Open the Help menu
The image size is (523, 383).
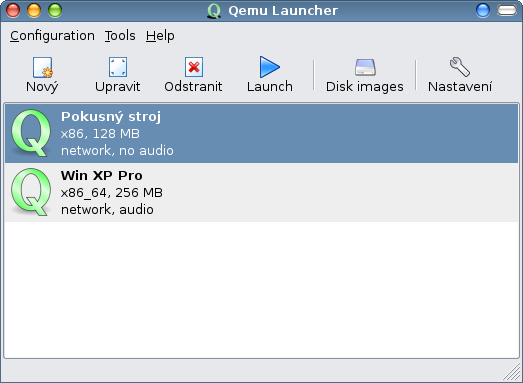[160, 36]
